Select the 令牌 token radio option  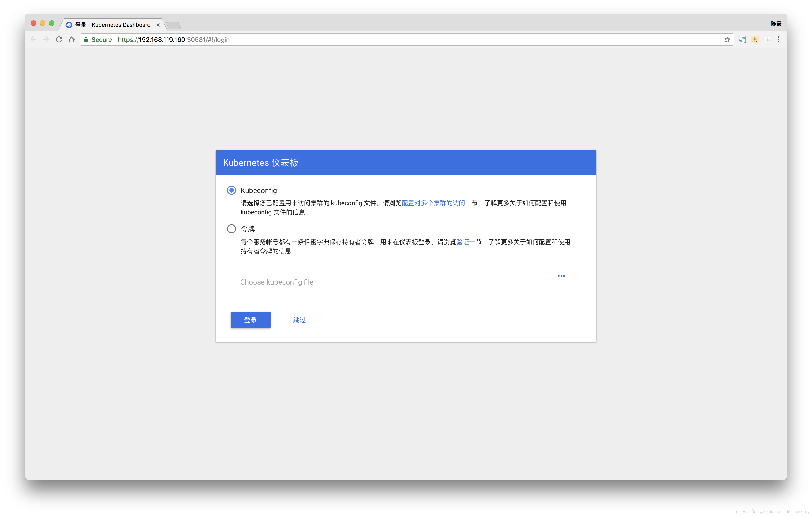(231, 229)
